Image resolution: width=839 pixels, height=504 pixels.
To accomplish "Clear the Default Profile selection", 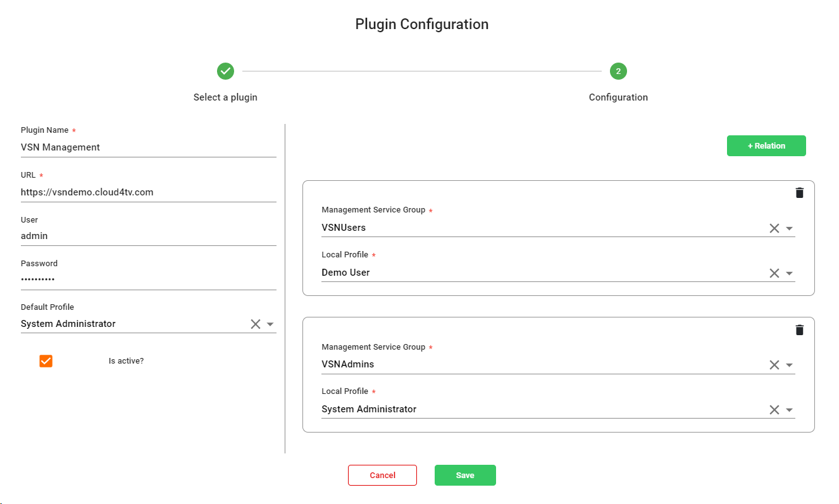I will coord(256,324).
